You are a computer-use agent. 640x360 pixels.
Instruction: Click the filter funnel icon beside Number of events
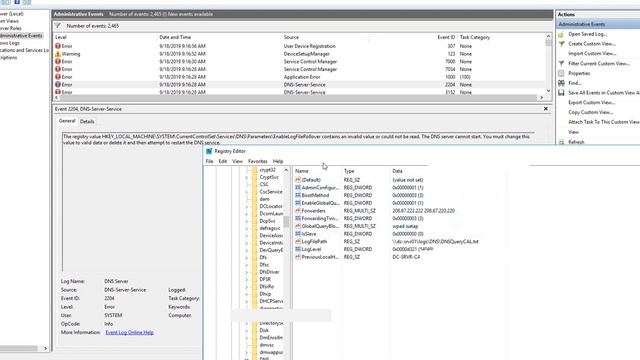point(58,26)
